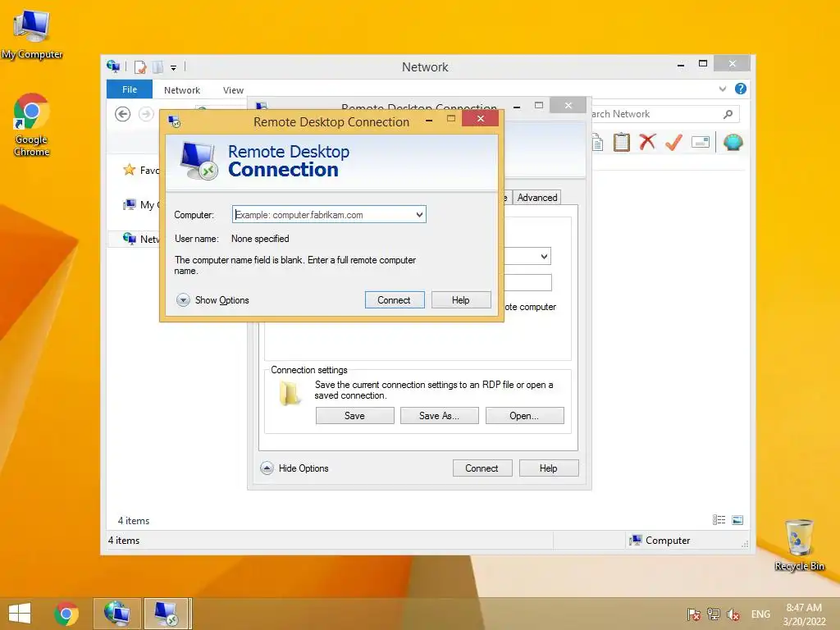This screenshot has height=630, width=840.
Task: Open the Recycle Bin desktop icon
Action: pos(799,545)
